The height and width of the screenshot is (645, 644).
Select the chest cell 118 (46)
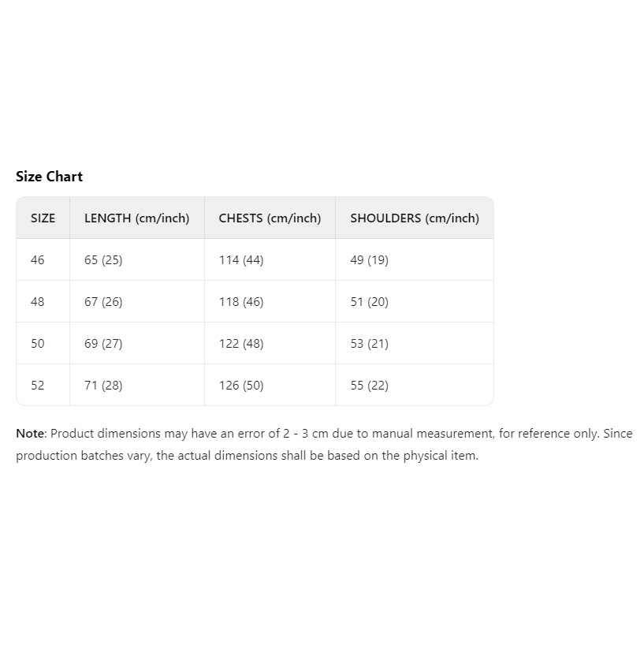pos(241,302)
